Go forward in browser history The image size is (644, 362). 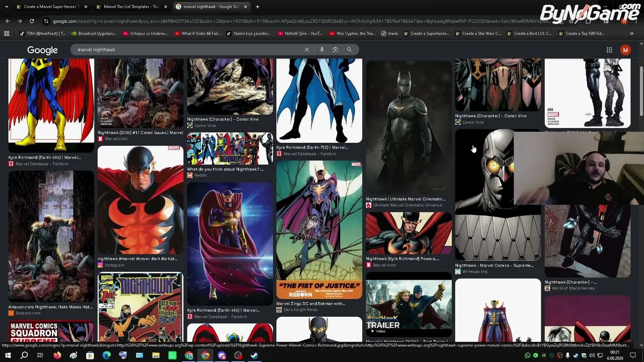click(20, 21)
